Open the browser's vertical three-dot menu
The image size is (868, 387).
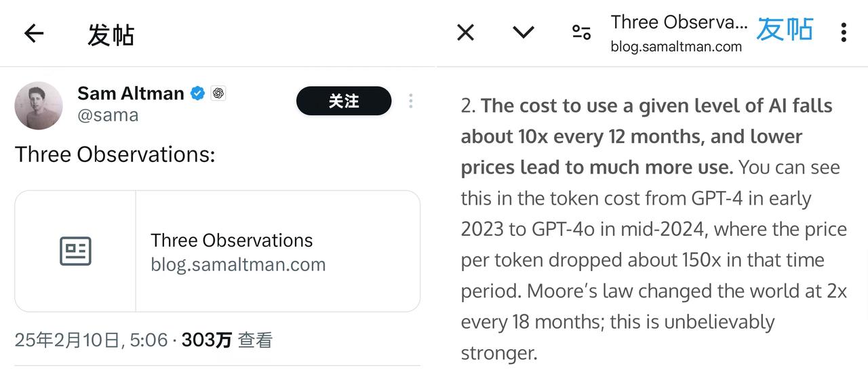tap(844, 32)
